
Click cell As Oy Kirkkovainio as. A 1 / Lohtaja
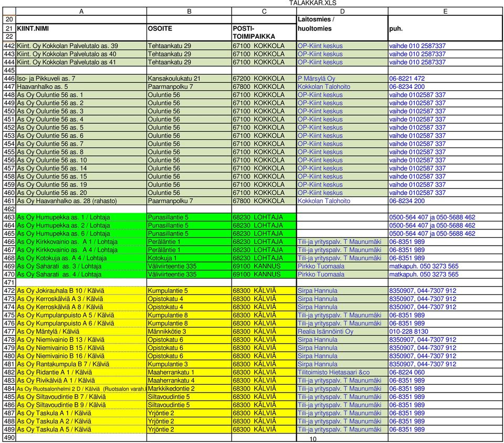coord(81,241)
